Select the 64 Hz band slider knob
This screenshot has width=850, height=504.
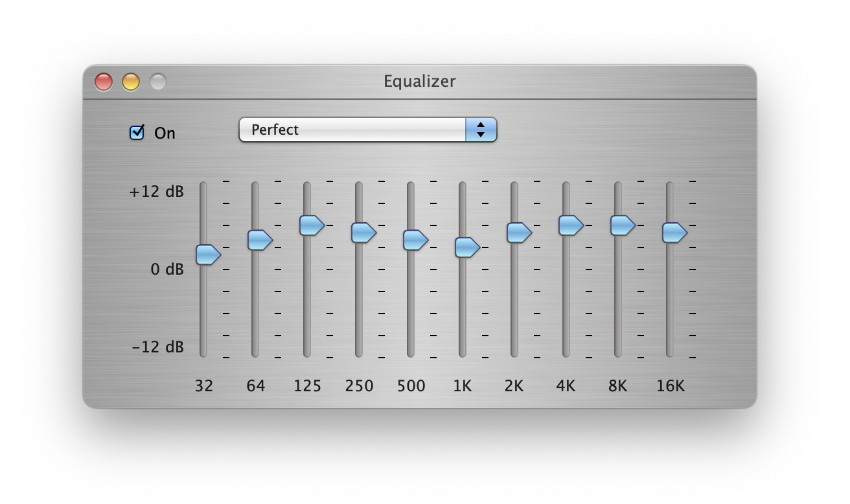(259, 240)
